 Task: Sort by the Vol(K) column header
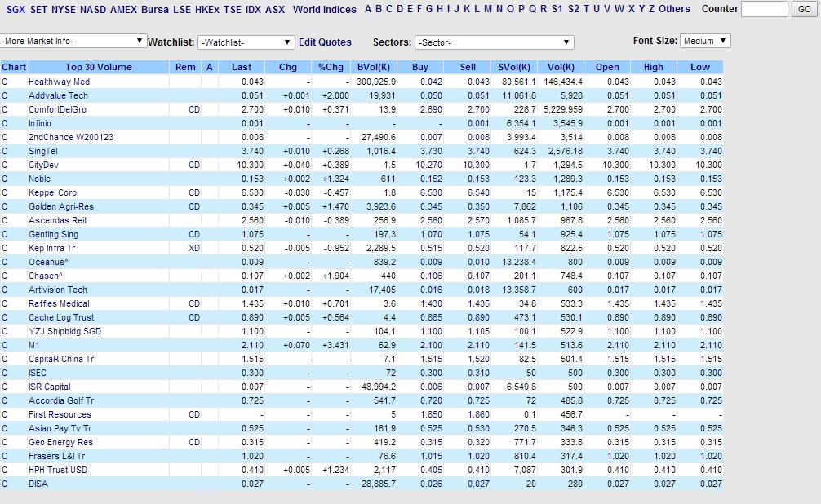[561, 67]
